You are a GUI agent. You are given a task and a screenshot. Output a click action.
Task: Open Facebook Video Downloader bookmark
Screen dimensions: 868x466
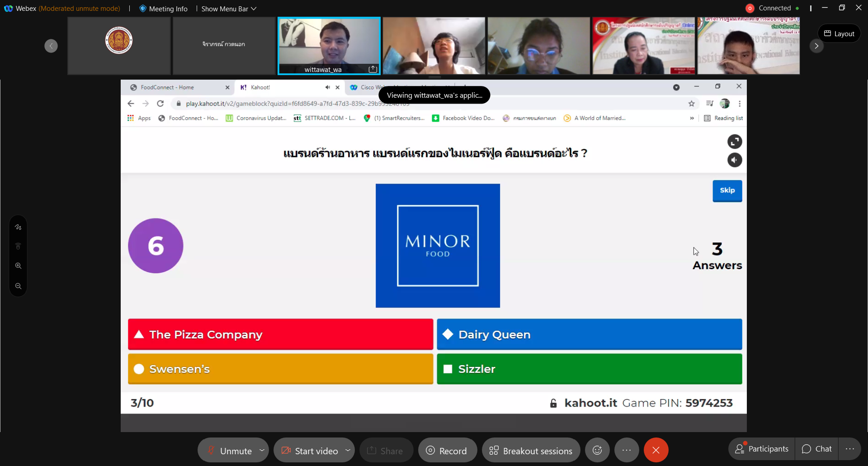[x=463, y=118]
